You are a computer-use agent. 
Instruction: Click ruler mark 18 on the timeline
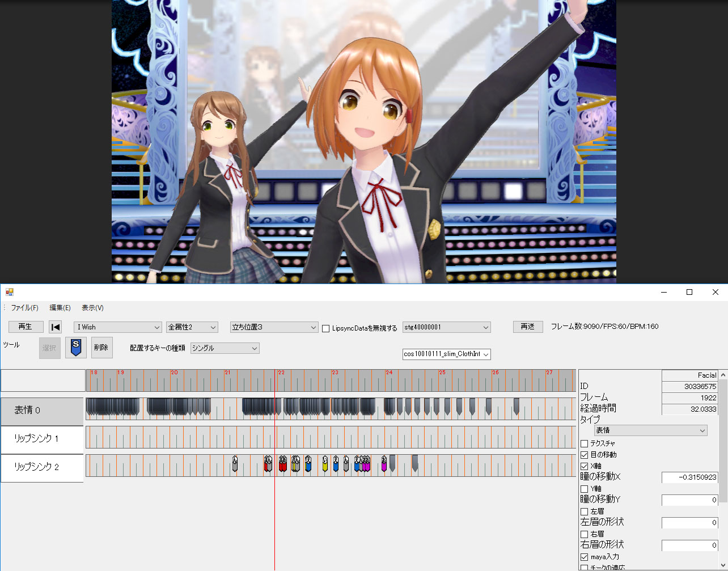[x=94, y=373]
